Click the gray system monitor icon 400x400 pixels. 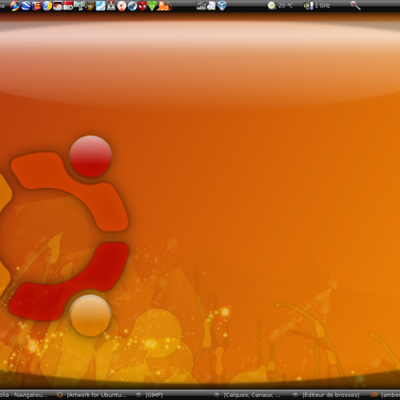201,6
